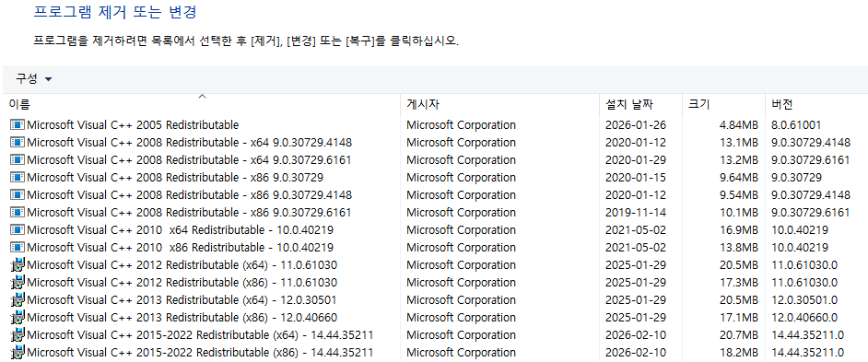
Task: Sort list by 크기 column header
Action: coord(723,104)
